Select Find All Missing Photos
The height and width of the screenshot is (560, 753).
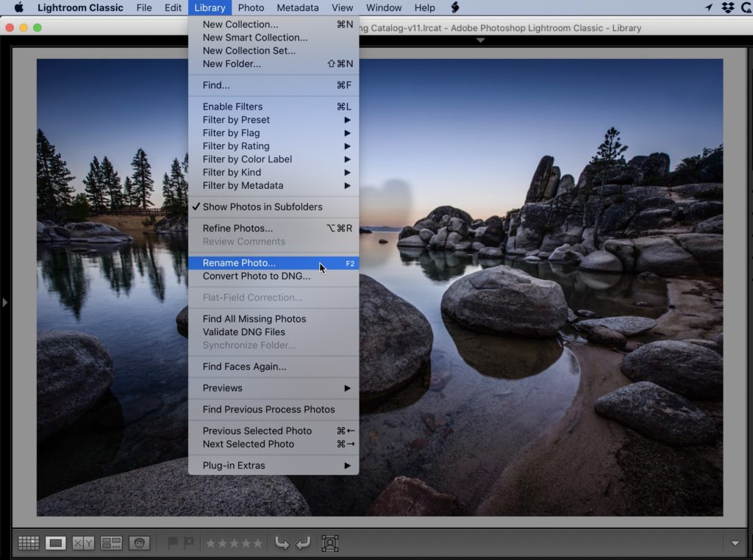point(254,319)
